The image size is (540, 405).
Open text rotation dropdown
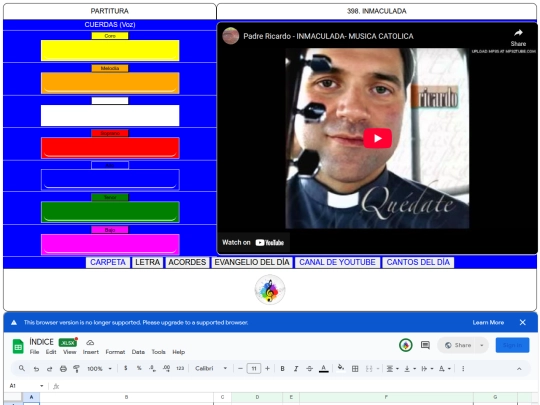(x=445, y=368)
